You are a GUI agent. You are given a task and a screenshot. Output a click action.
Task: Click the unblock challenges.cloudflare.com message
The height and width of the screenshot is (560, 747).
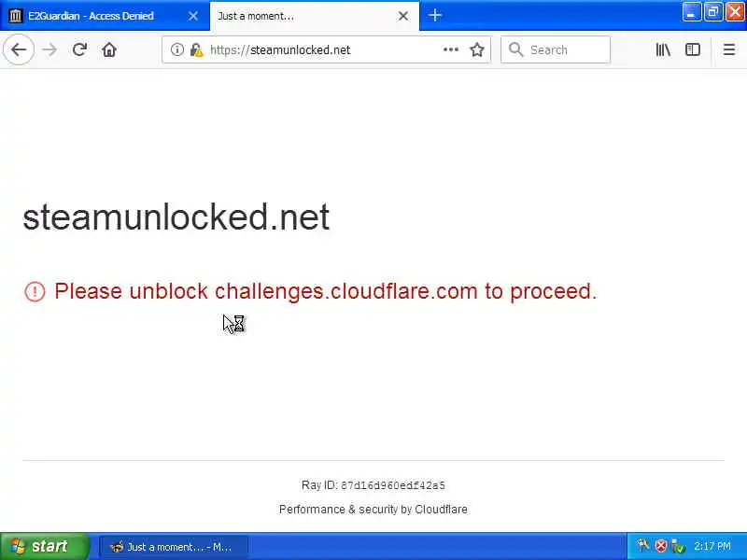coord(325,291)
